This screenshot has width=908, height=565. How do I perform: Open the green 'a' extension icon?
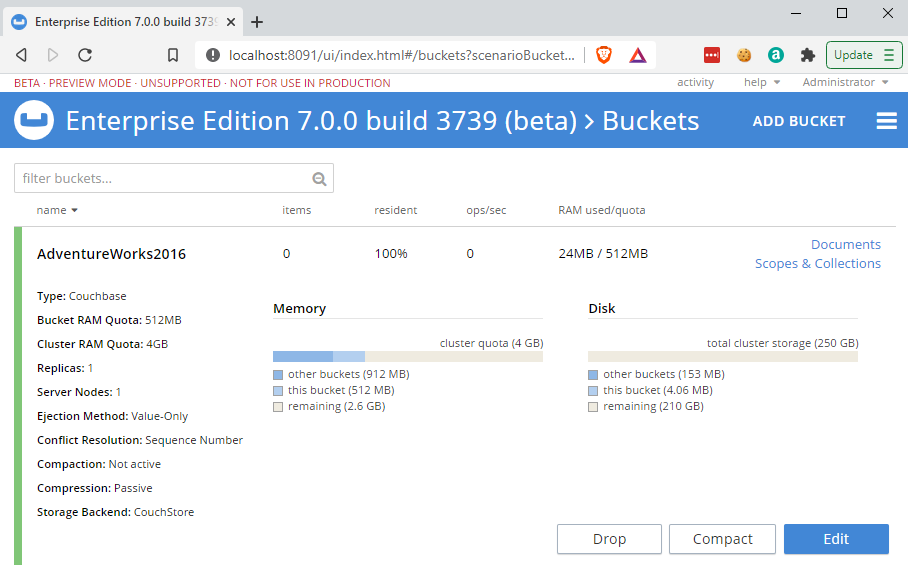point(776,55)
